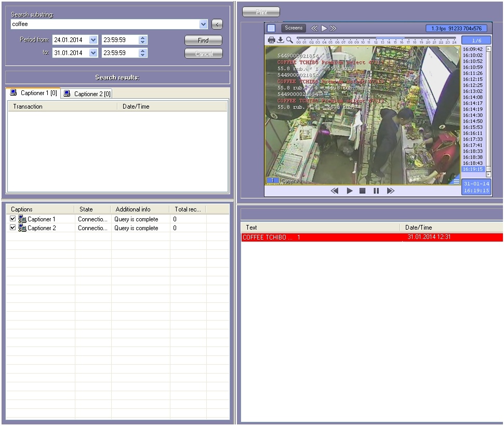This screenshot has height=426, width=504.
Task: Expand the Period to date dropdown
Action: point(93,53)
